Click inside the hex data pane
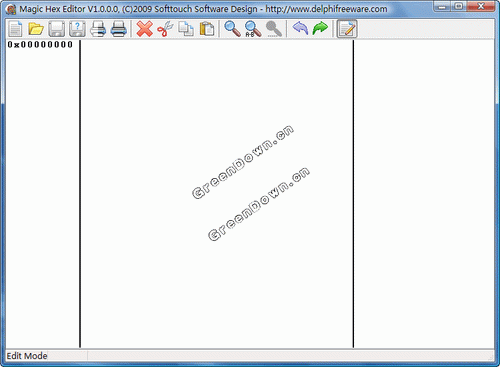Screen dimensions: 500x367 point(217,194)
